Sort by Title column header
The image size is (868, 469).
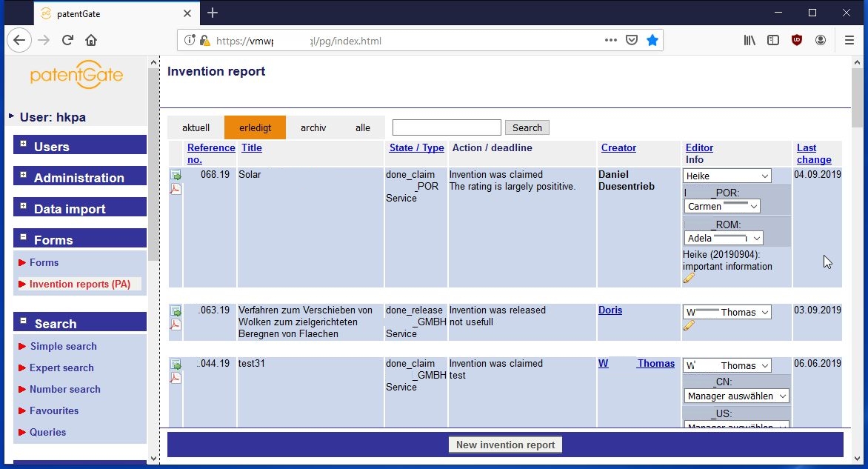251,148
